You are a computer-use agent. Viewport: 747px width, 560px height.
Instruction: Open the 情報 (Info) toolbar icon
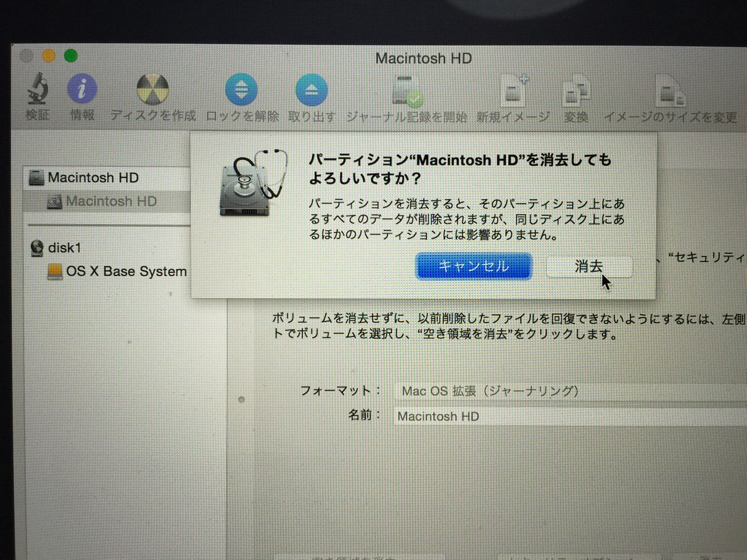pos(82,89)
